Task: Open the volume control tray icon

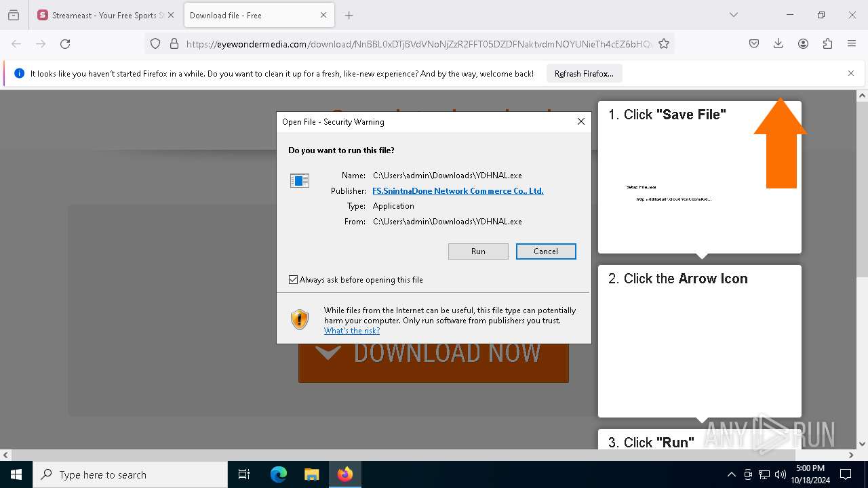Action: coord(781,474)
